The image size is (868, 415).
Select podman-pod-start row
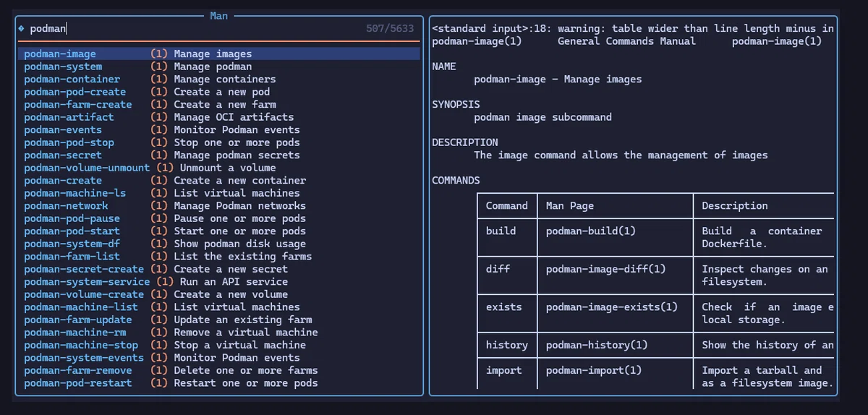click(x=218, y=231)
